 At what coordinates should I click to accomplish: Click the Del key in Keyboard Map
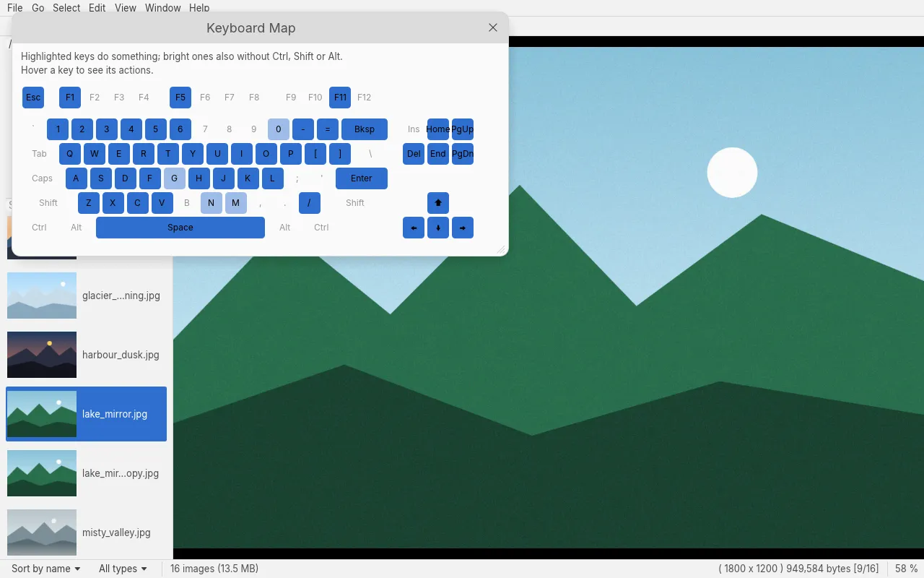pos(414,154)
